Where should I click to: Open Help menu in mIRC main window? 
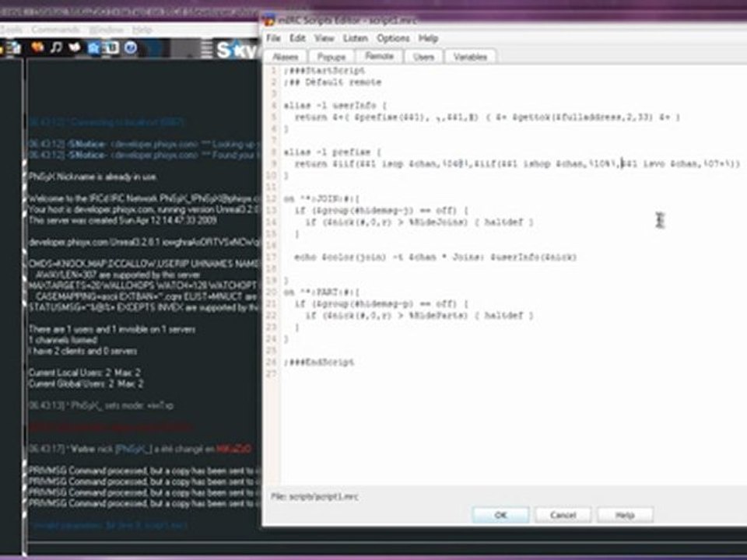pos(142,30)
